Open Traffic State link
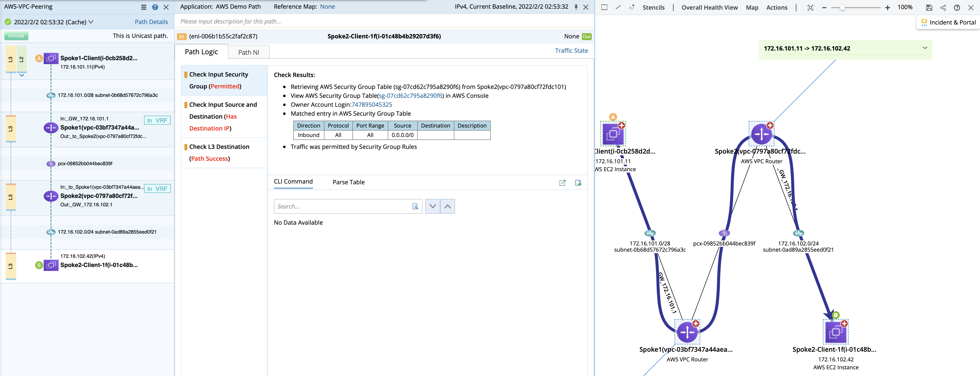Screen dimensions: 980x376 click(x=571, y=51)
